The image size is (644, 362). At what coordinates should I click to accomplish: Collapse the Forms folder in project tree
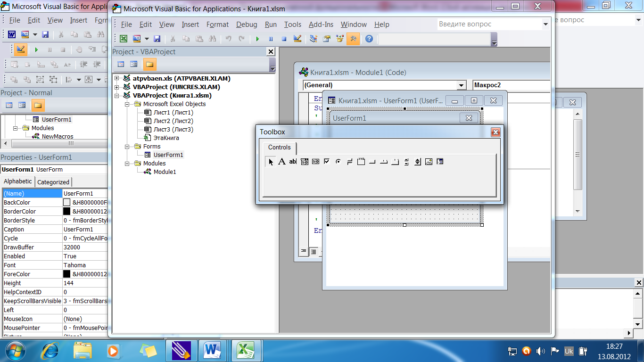coord(127,146)
